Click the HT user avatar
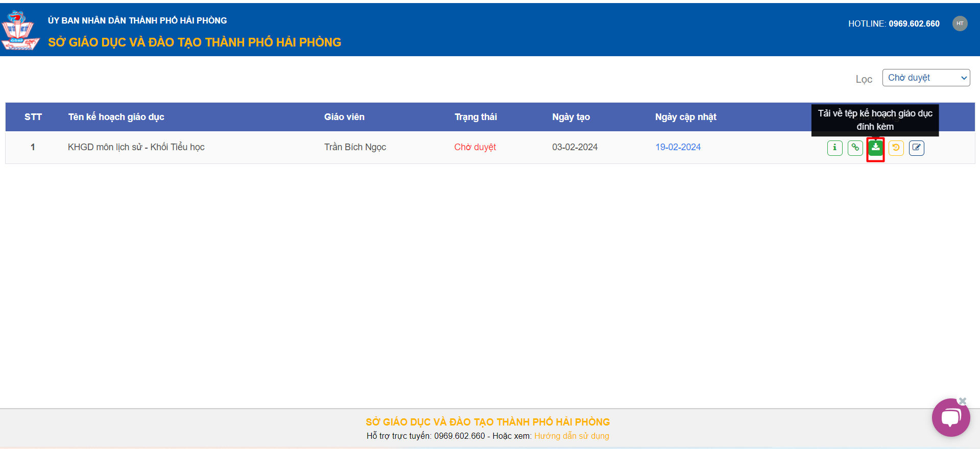Viewport: 980px width, 449px height. pos(960,23)
